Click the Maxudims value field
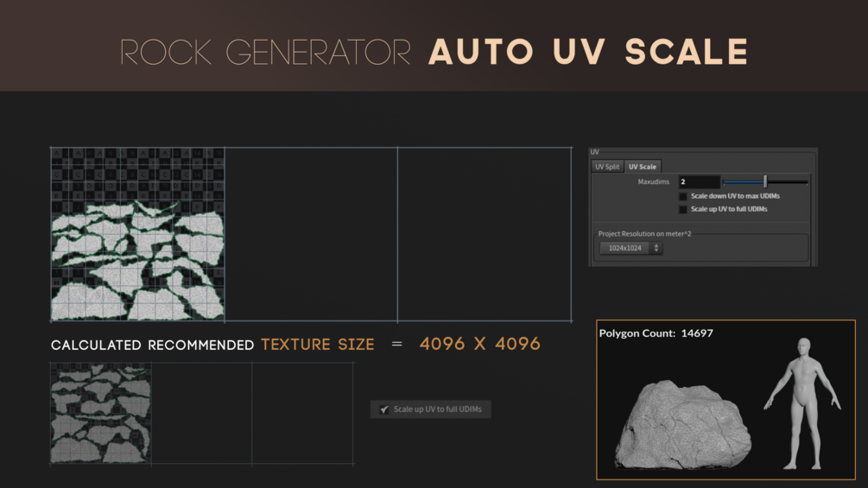The width and height of the screenshot is (868, 488). pyautogui.click(x=700, y=181)
